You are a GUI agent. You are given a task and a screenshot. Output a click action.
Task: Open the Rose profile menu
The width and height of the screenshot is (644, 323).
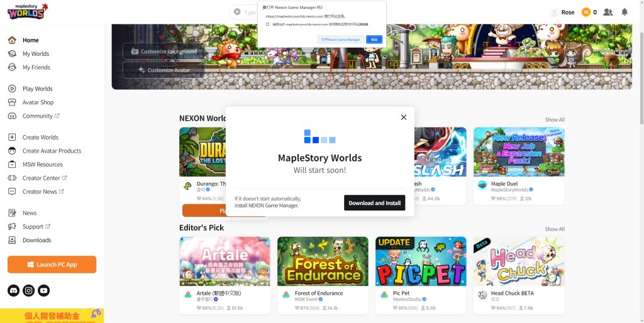pos(562,13)
